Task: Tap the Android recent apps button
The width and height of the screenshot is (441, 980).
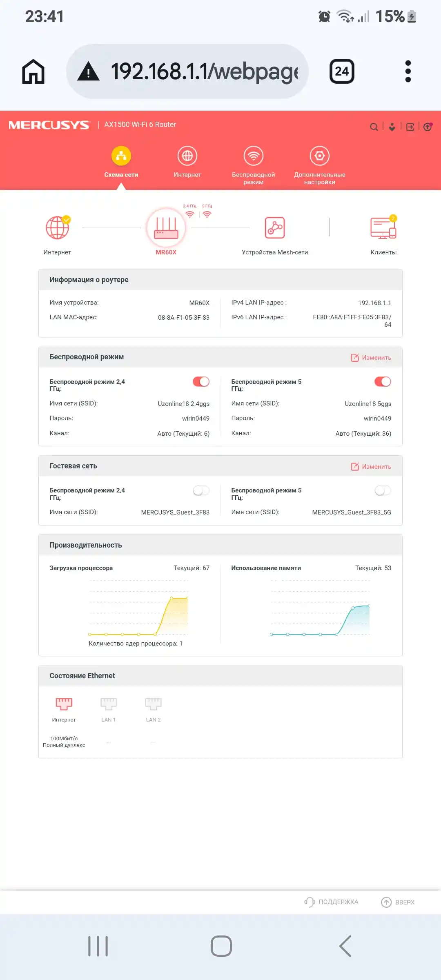Action: tap(98, 946)
